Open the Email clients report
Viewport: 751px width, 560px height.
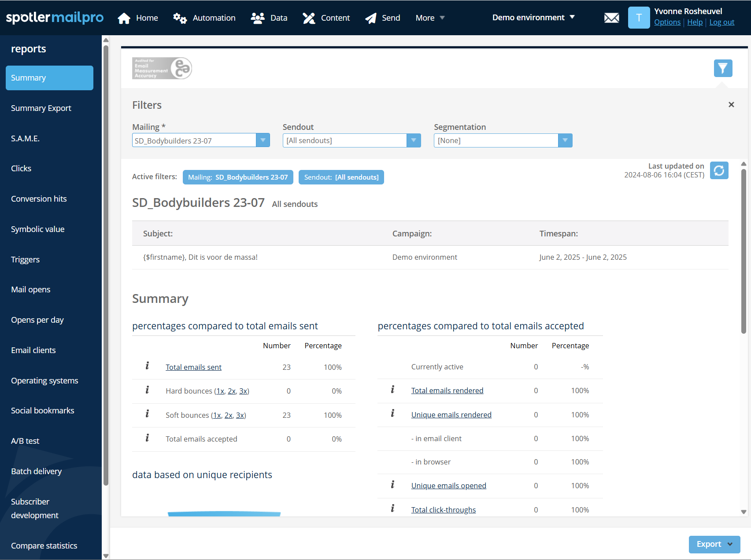point(33,350)
